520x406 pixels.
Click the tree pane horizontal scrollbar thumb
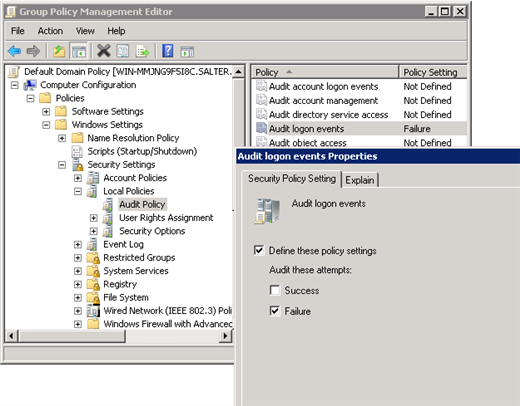click(x=72, y=336)
